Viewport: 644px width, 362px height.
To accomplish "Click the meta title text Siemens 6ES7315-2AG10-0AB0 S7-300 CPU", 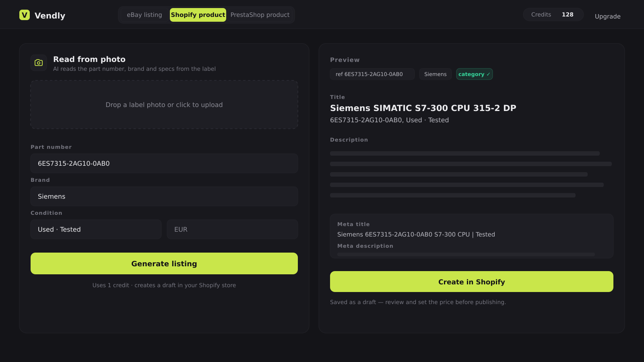I will point(416,234).
